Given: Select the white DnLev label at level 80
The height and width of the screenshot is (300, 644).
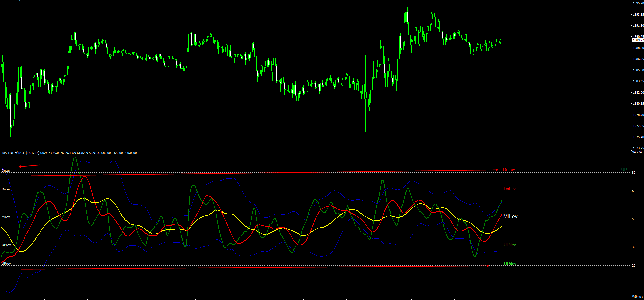Looking at the screenshot, I should [6, 171].
